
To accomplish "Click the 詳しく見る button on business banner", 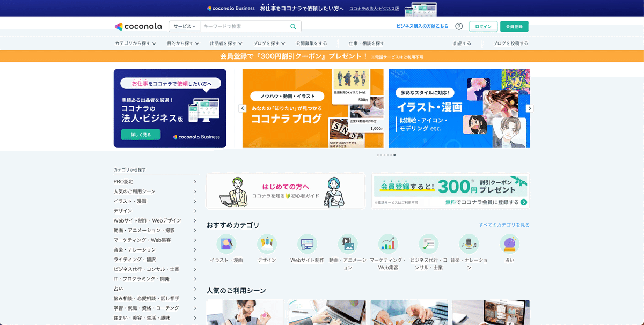I will [x=141, y=135].
